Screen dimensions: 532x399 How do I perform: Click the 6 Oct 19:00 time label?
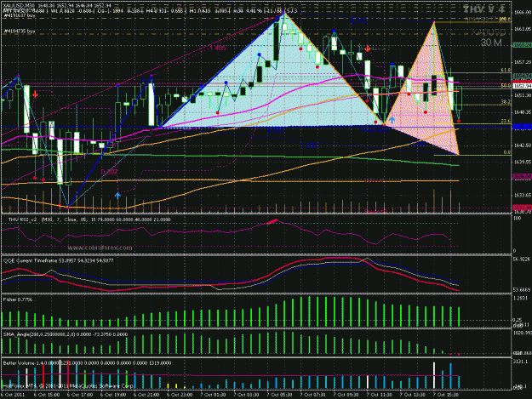pyautogui.click(x=113, y=395)
